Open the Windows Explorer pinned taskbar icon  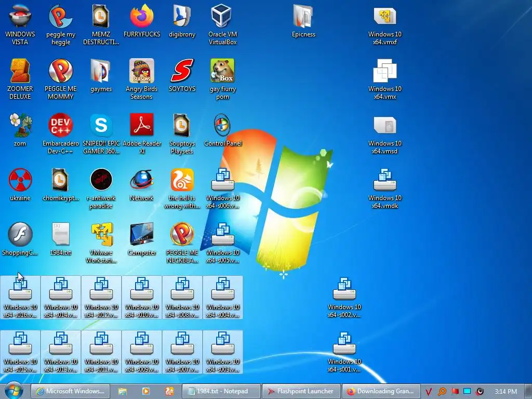[123, 391]
